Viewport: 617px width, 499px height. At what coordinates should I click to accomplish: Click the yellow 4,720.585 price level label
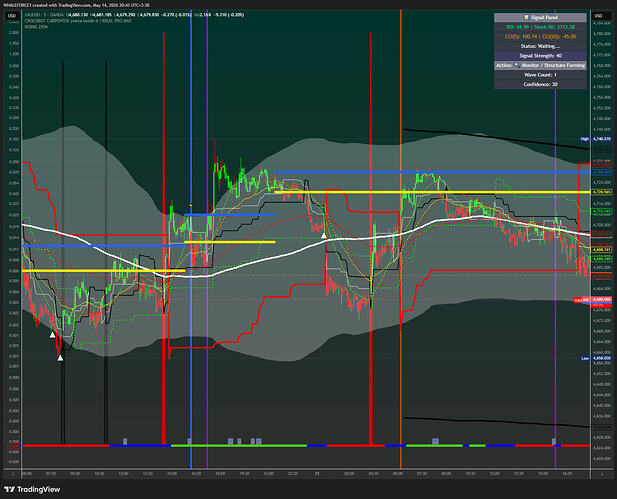[602, 192]
